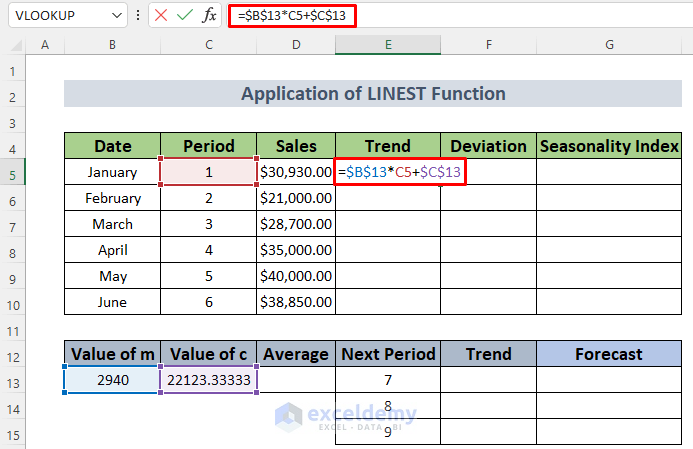Viewport: 693px width, 449px height.
Task: Expand the Name Box dropdown arrow
Action: point(117,16)
